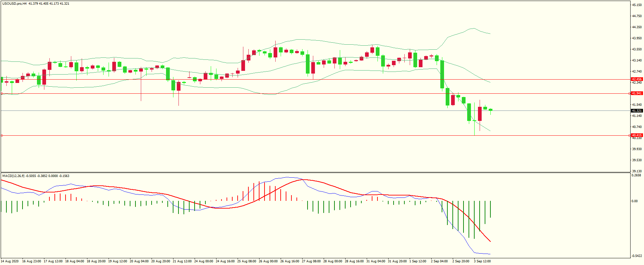Screen dimensions: 644x265
Task: Click the 28 Aug 00:00 time label
Action: [333, 261]
